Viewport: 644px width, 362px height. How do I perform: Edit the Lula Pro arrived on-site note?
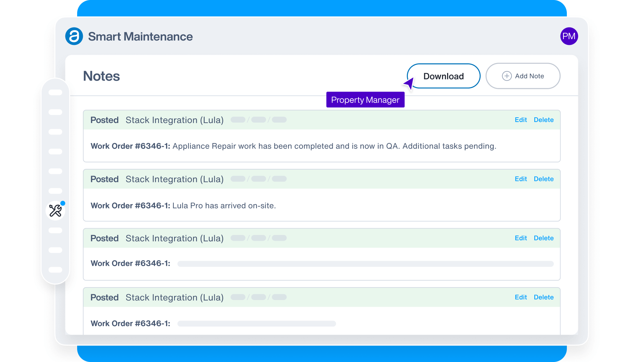[521, 179]
